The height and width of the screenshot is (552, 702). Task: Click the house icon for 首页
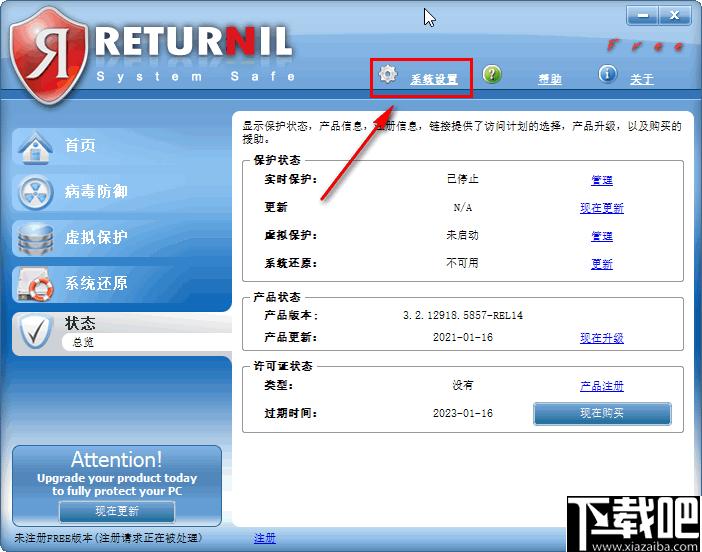pyautogui.click(x=35, y=148)
